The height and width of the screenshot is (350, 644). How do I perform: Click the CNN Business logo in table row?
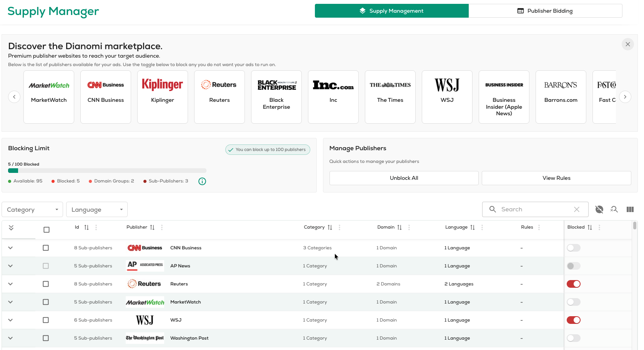145,248
